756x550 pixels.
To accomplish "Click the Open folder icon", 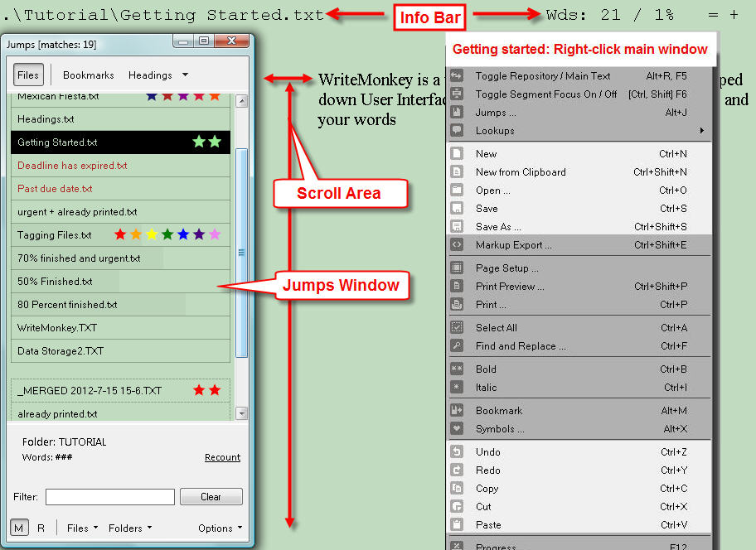I will click(x=457, y=191).
